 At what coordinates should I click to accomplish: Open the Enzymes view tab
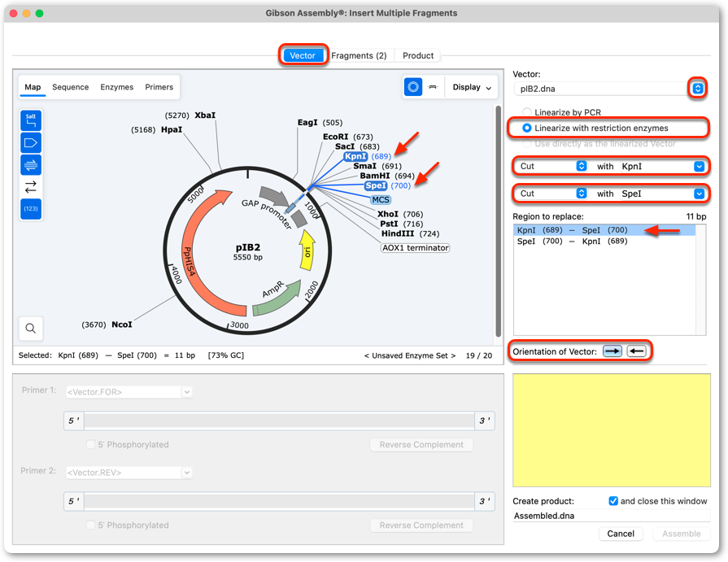click(116, 87)
